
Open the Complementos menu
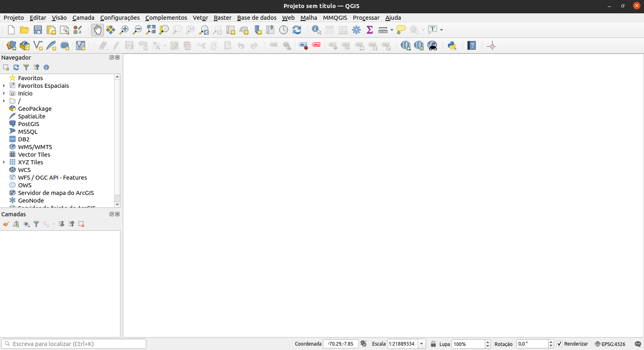click(x=166, y=18)
